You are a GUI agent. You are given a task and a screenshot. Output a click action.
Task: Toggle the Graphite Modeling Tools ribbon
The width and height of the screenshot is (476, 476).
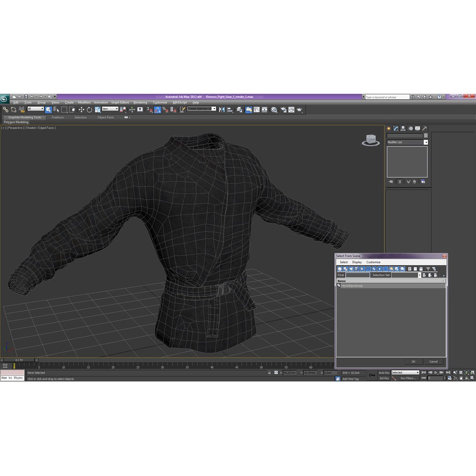click(x=249, y=110)
